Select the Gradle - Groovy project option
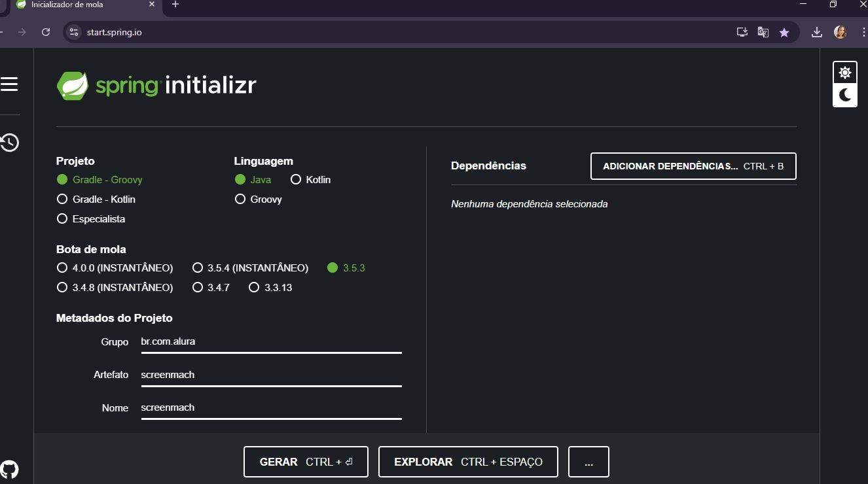The image size is (868, 484). click(99, 179)
